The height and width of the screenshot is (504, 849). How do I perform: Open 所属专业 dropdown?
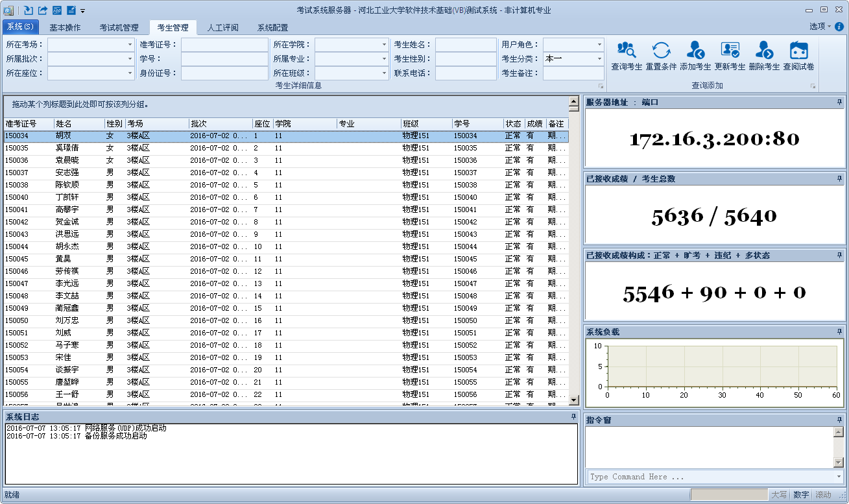[x=384, y=59]
